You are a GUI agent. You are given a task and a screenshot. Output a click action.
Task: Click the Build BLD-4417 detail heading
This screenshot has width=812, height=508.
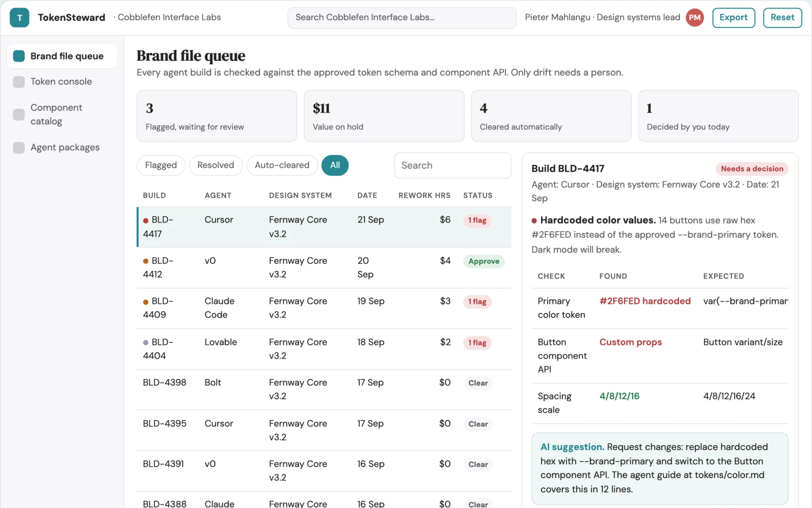pos(568,169)
